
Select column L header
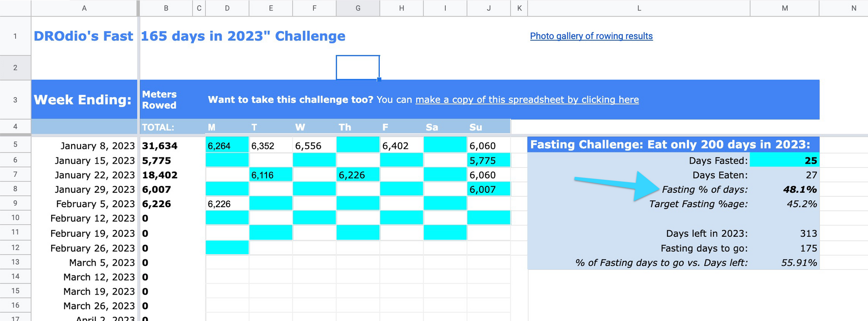point(639,8)
